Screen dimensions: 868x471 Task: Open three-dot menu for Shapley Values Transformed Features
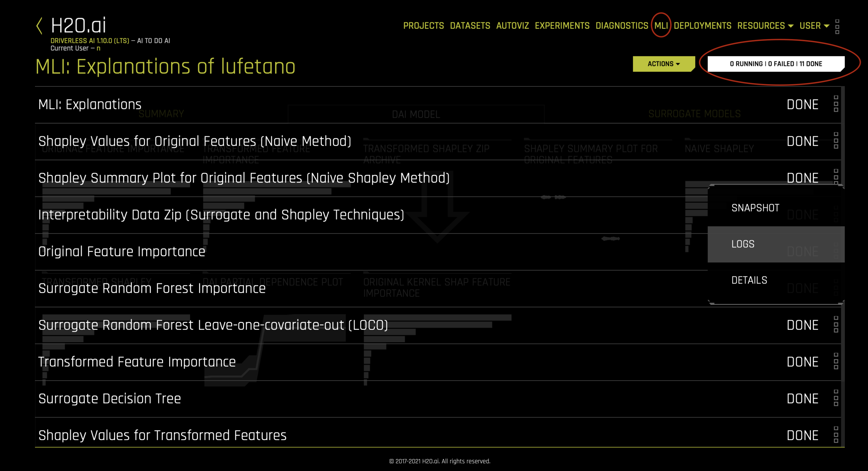pyautogui.click(x=836, y=435)
